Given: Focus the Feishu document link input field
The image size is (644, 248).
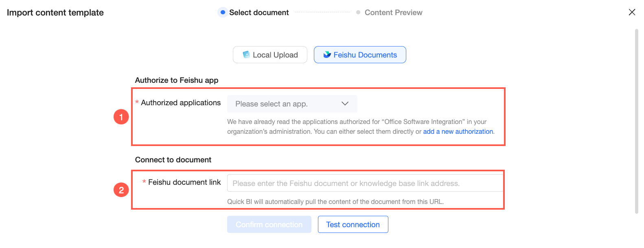Looking at the screenshot, I should pos(365,183).
